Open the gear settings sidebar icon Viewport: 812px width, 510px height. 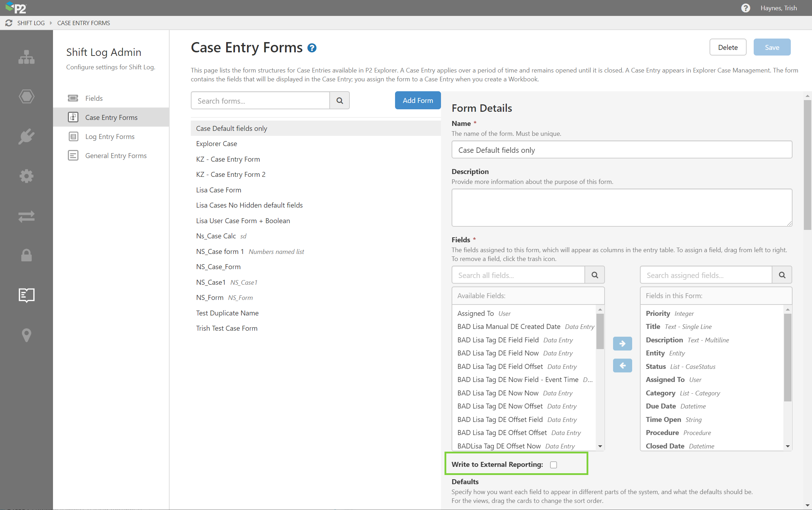[27, 176]
